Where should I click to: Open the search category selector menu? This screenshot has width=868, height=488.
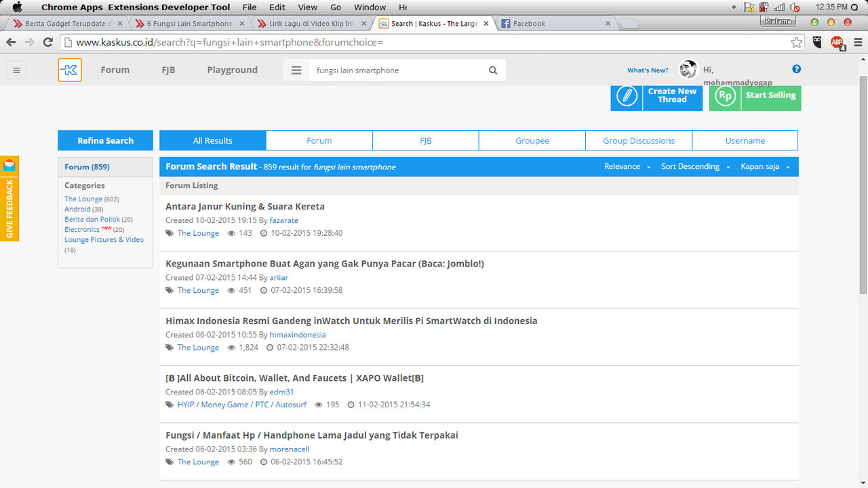tap(296, 70)
